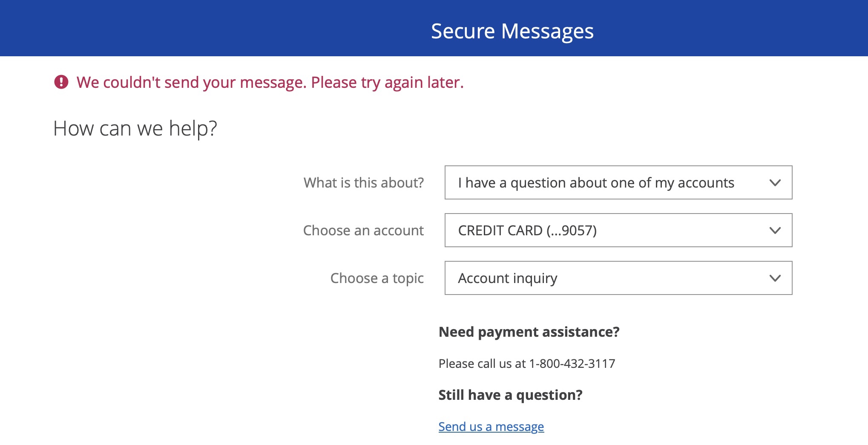Click the chevron arrow in the account dropdown
Screen dimensions: 868x445
775,231
